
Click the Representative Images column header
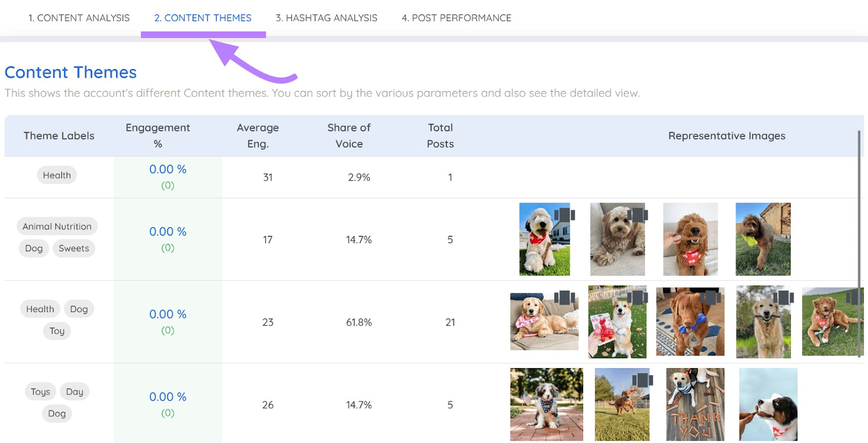(x=726, y=136)
